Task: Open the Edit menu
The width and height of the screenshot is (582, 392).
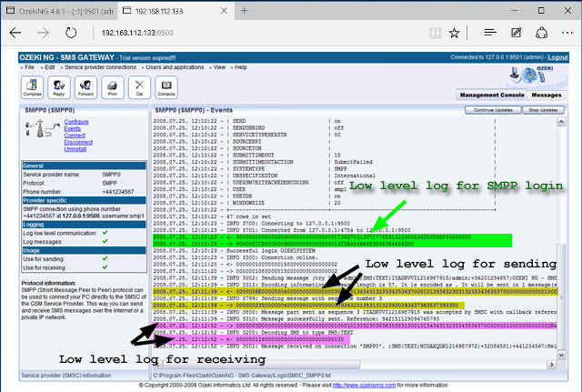Action: (50, 67)
